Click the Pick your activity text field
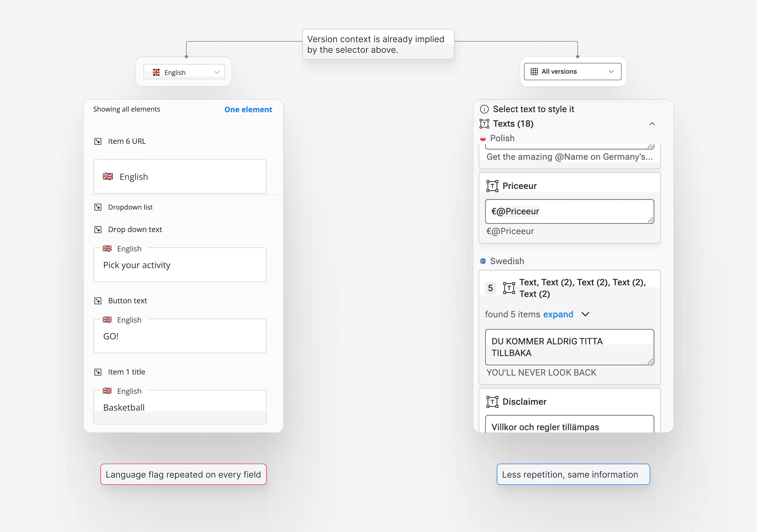Viewport: 757px width, 532px height. coord(180,265)
